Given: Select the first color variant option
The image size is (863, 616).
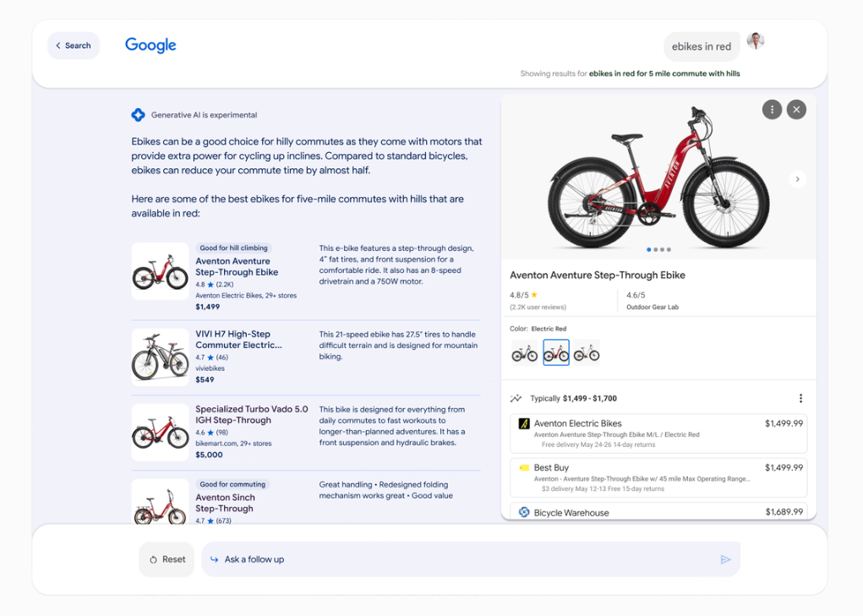Looking at the screenshot, I should pyautogui.click(x=524, y=352).
